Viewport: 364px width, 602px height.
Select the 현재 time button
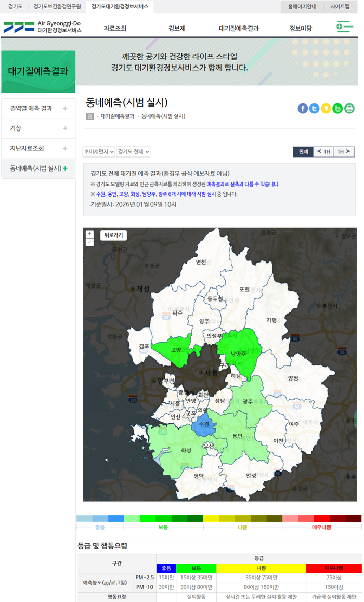coord(303,152)
